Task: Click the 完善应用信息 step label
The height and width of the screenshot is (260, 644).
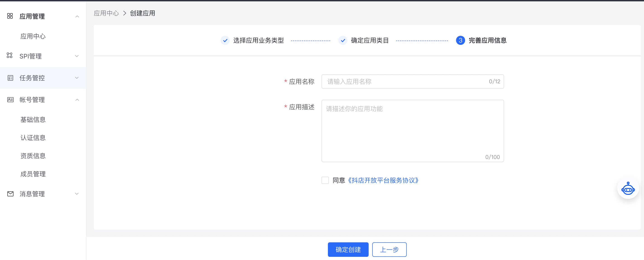Action: click(488, 40)
